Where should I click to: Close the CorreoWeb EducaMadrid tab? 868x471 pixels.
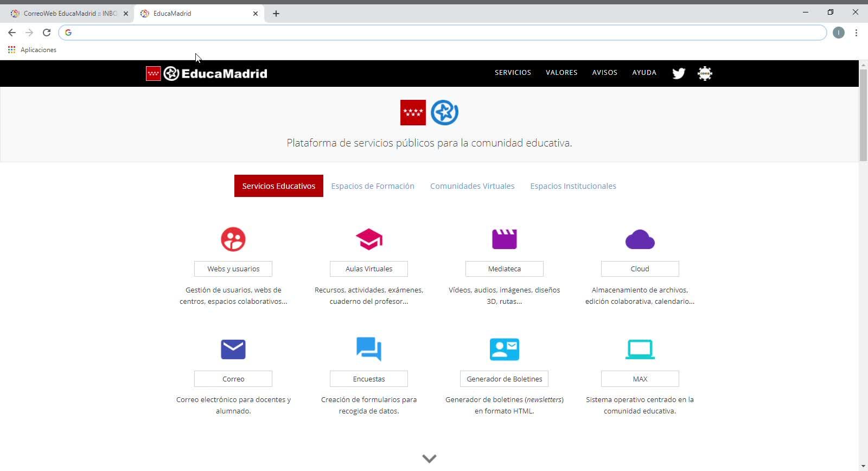(126, 14)
